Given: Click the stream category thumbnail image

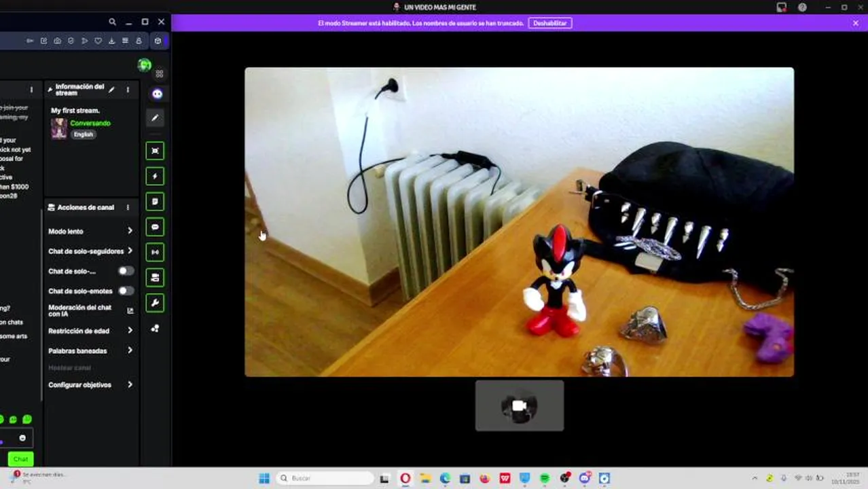Looking at the screenshot, I should (x=59, y=128).
